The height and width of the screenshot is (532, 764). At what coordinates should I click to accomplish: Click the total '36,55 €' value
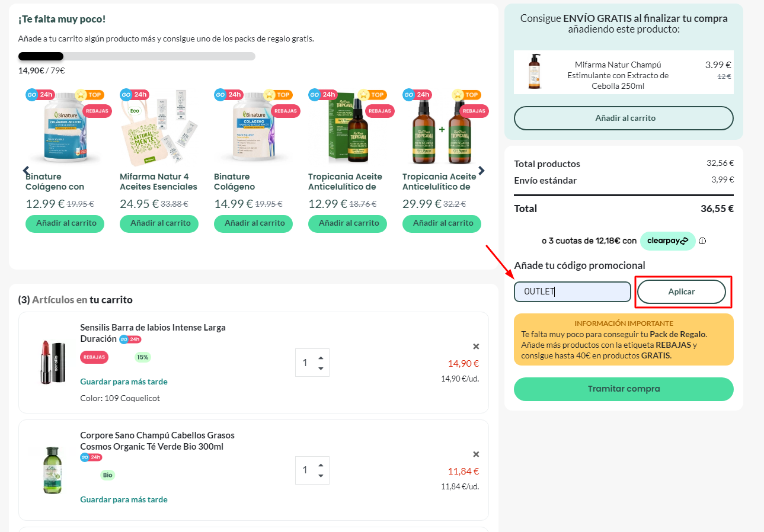(717, 209)
